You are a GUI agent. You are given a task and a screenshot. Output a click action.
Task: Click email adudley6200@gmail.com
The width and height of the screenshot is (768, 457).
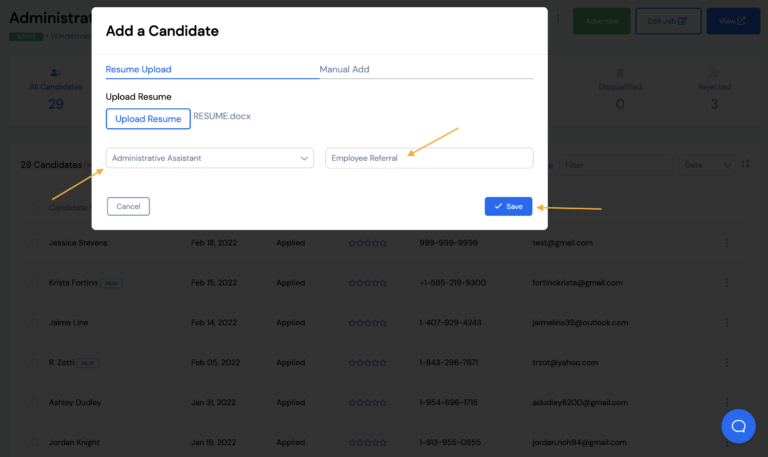(x=580, y=402)
